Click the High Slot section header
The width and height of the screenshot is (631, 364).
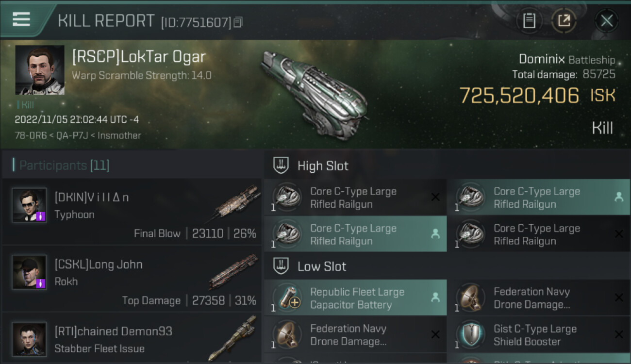pyautogui.click(x=323, y=166)
